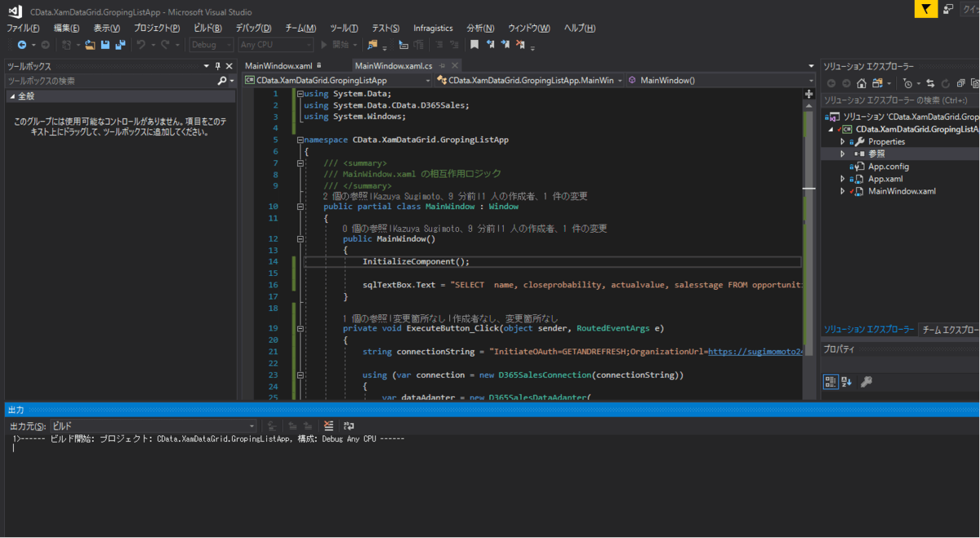Click the editor vertical scrollbar
The width and height of the screenshot is (980, 538).
tap(809, 245)
